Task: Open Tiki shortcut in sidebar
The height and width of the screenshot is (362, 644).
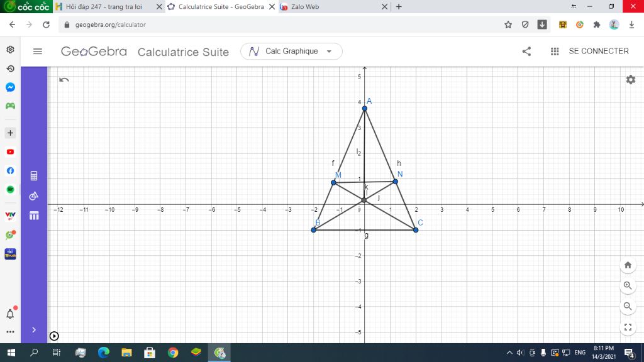Action: (x=10, y=254)
